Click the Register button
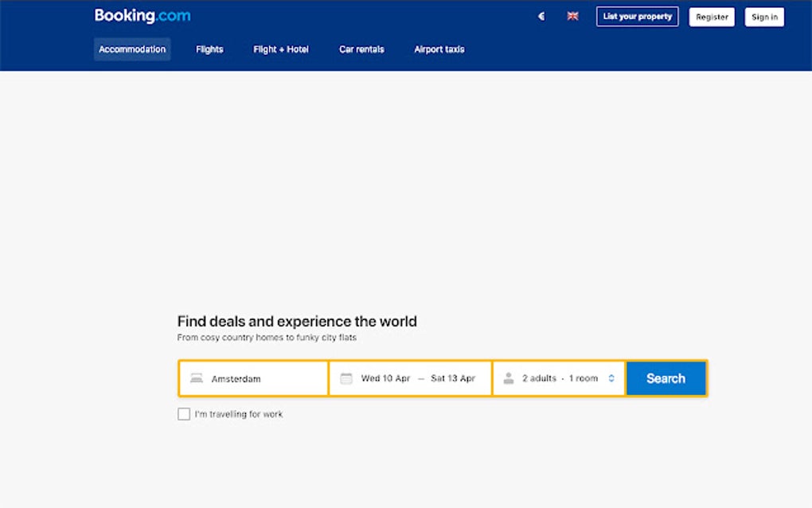 coord(711,16)
